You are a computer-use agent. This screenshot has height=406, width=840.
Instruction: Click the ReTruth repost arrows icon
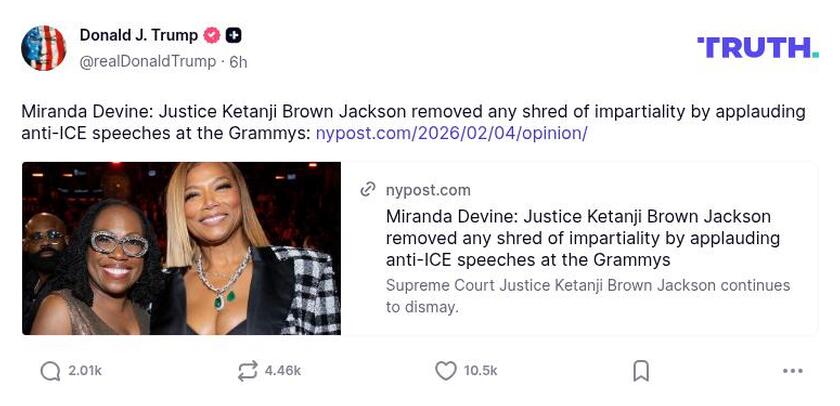click(247, 371)
